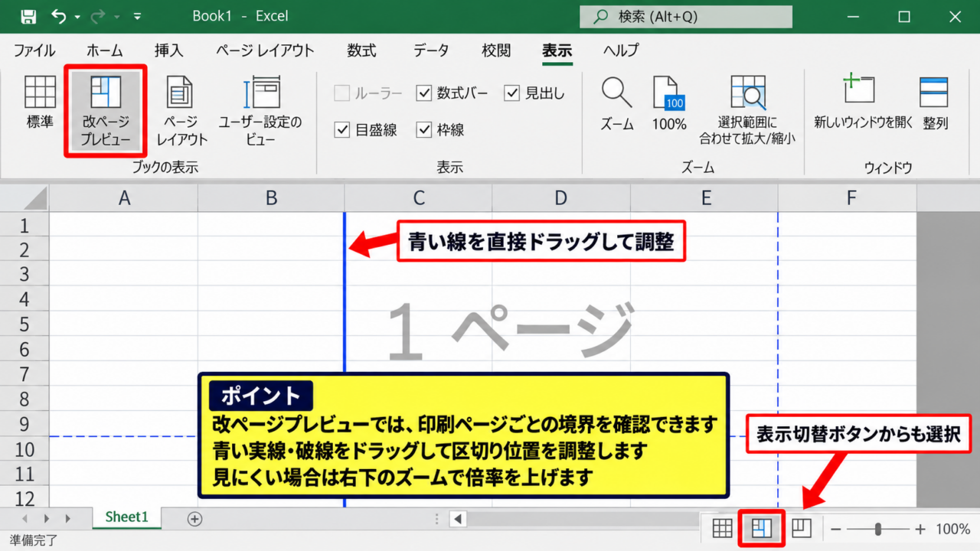Open the ズーム dialog

616,103
